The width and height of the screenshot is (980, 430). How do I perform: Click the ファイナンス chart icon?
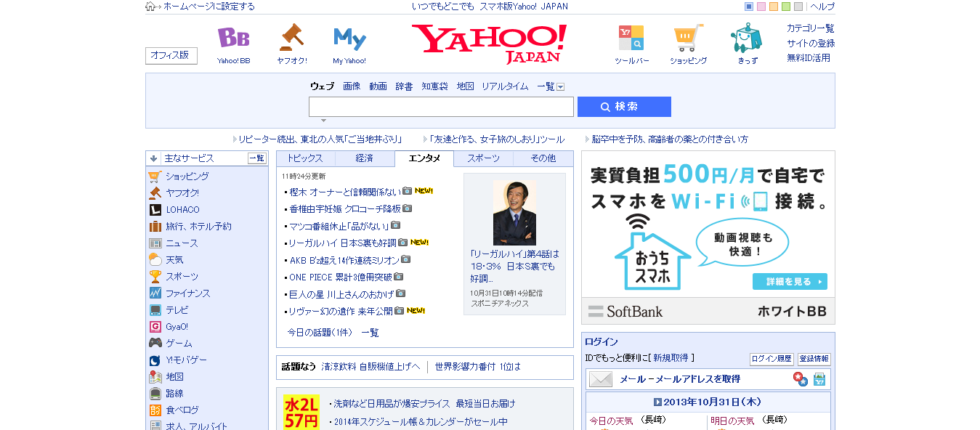point(155,293)
